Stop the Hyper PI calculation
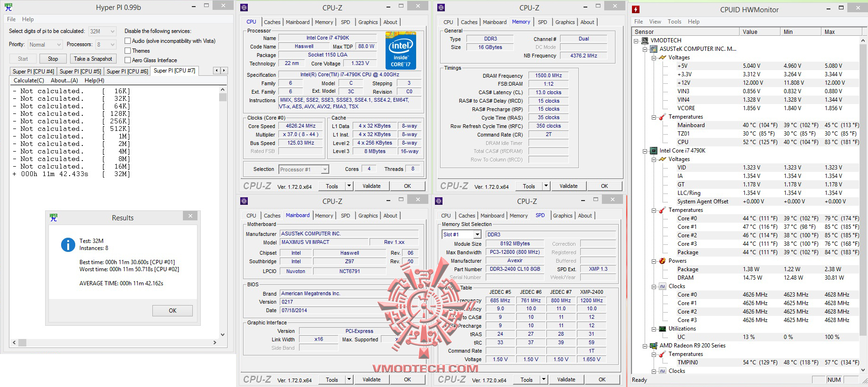Screen dimensions: 868x387 (53, 59)
